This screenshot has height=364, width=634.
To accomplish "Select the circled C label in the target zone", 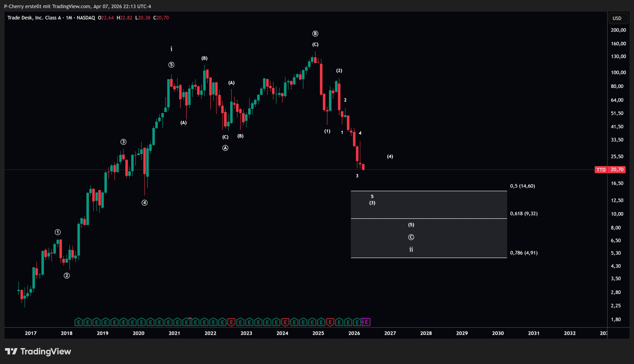I will pos(411,237).
